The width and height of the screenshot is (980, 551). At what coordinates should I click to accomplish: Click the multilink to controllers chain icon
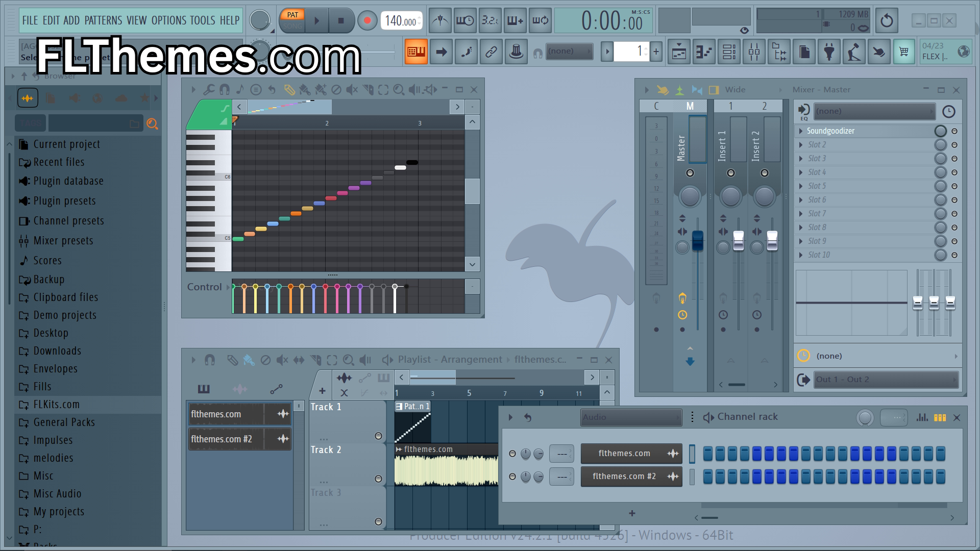491,52
